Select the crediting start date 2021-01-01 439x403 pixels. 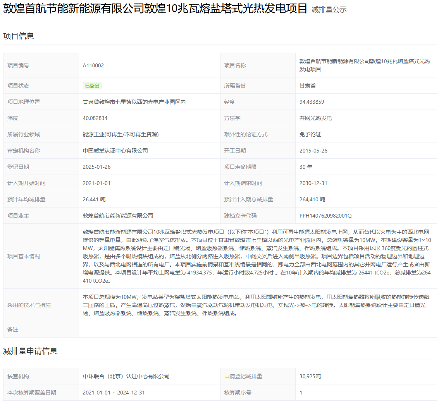pos(97,183)
